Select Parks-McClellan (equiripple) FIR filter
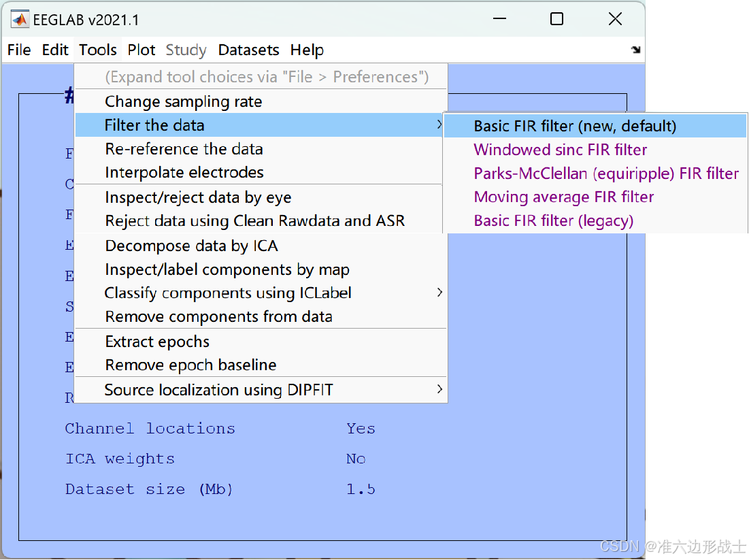The height and width of the screenshot is (560, 749). pyautogui.click(x=595, y=174)
